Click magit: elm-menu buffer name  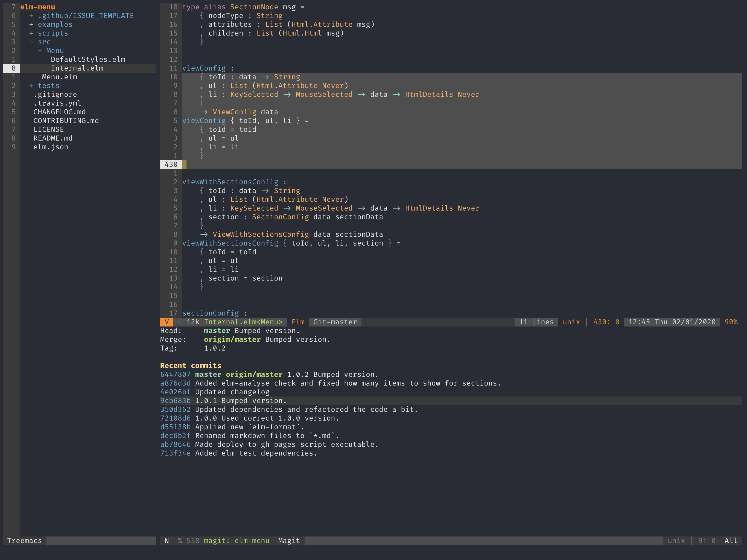237,541
